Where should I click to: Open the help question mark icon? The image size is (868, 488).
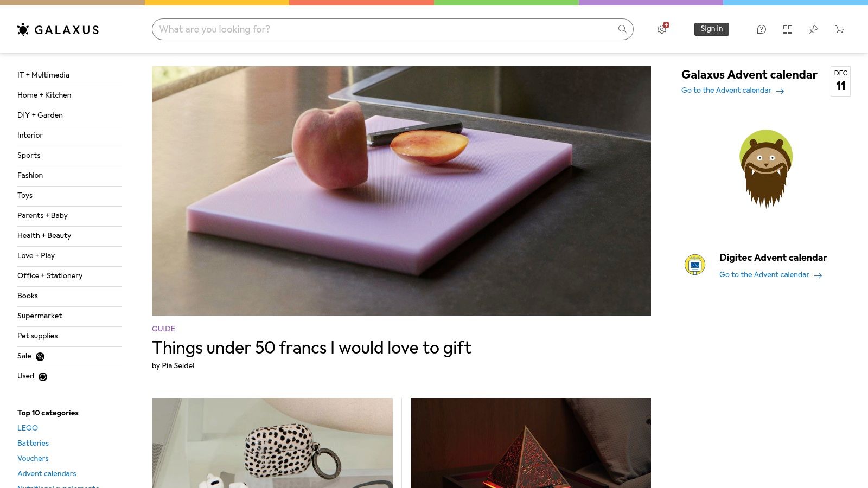762,29
